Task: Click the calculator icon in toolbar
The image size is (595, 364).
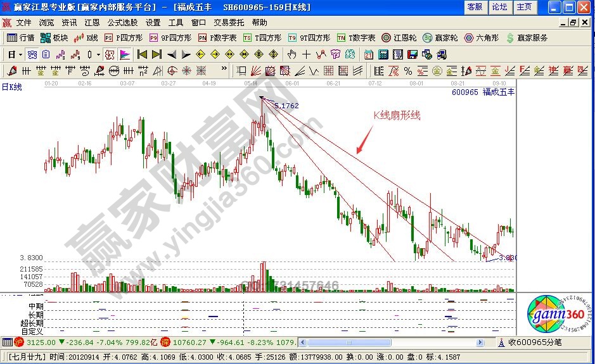Action: pos(385,54)
